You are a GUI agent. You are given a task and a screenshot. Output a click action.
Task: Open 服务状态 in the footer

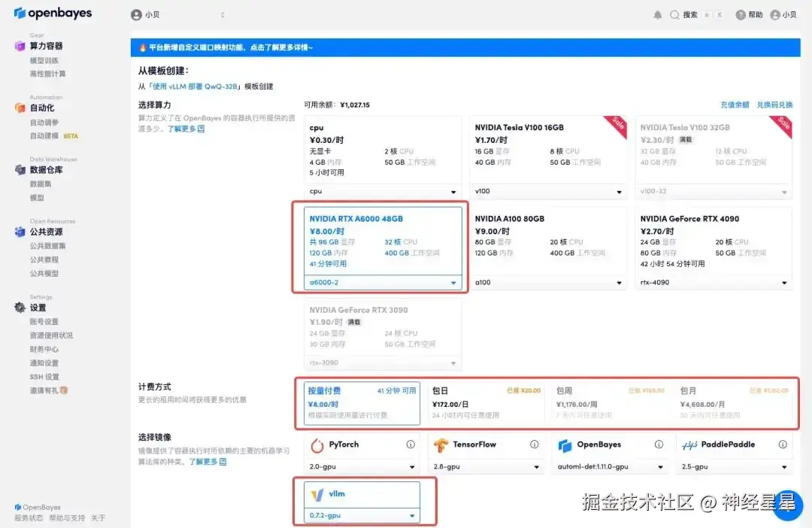(x=29, y=518)
